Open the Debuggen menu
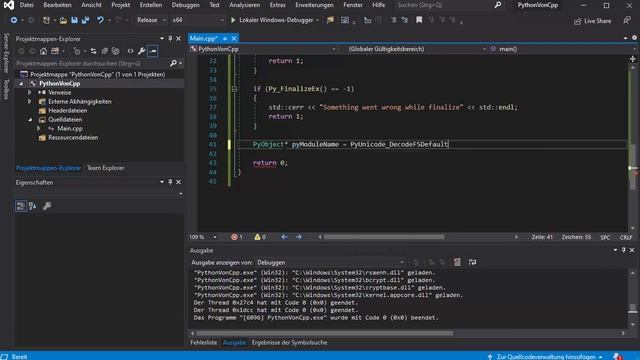 [185, 5]
